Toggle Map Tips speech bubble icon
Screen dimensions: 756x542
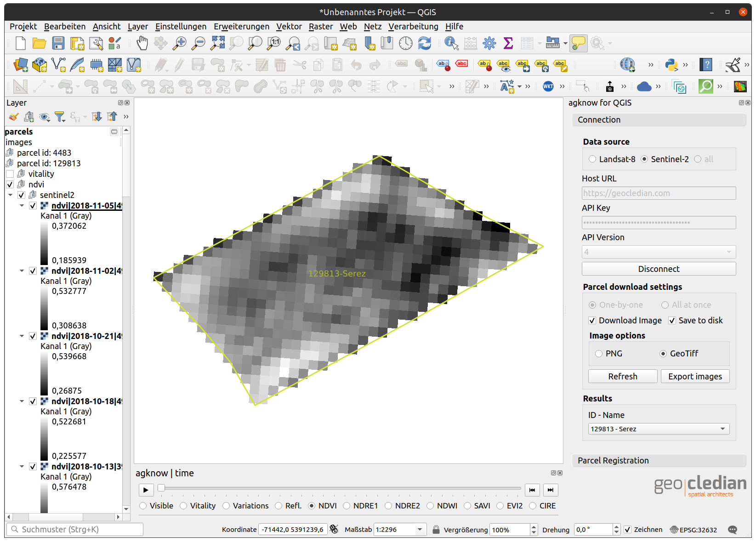pyautogui.click(x=579, y=44)
